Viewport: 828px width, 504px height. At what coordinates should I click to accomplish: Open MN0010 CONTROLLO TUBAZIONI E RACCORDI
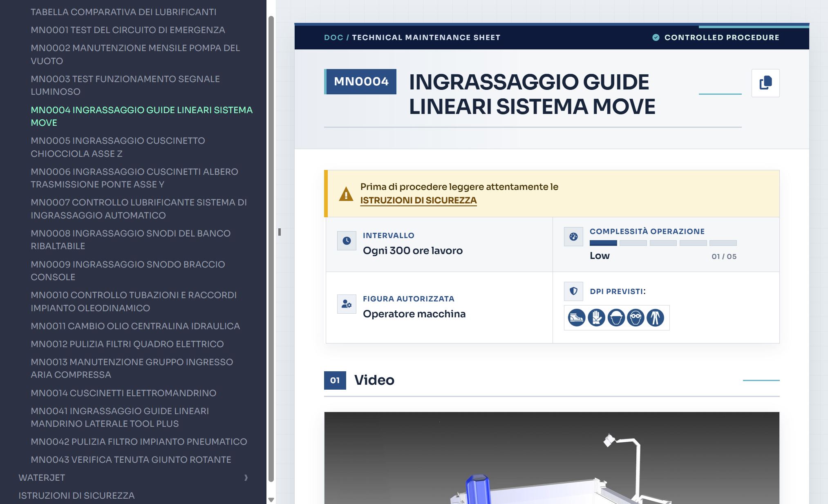click(x=134, y=301)
